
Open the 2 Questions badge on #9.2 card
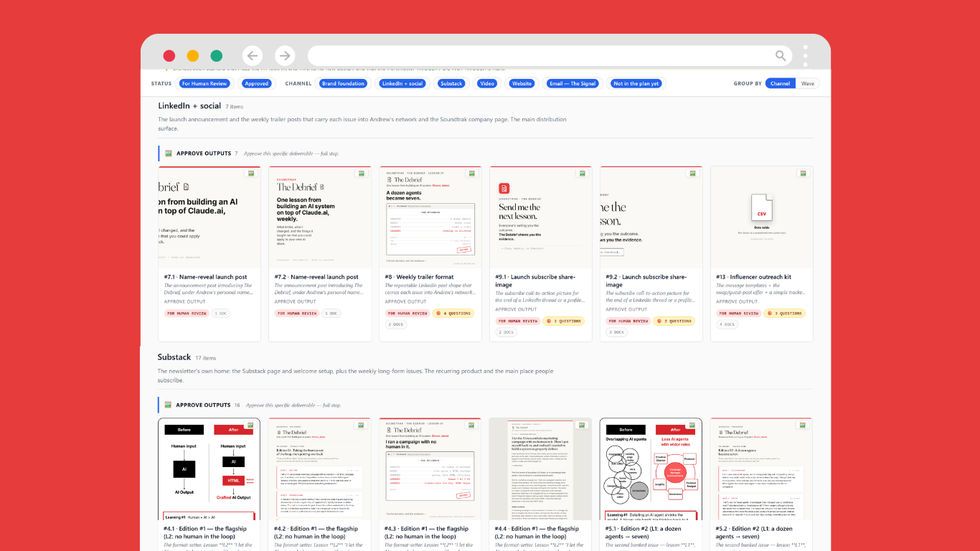click(x=674, y=321)
